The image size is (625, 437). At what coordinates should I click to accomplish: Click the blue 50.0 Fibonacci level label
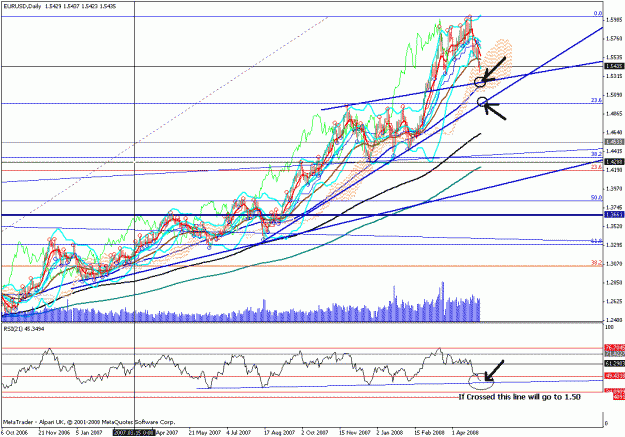[597, 198]
